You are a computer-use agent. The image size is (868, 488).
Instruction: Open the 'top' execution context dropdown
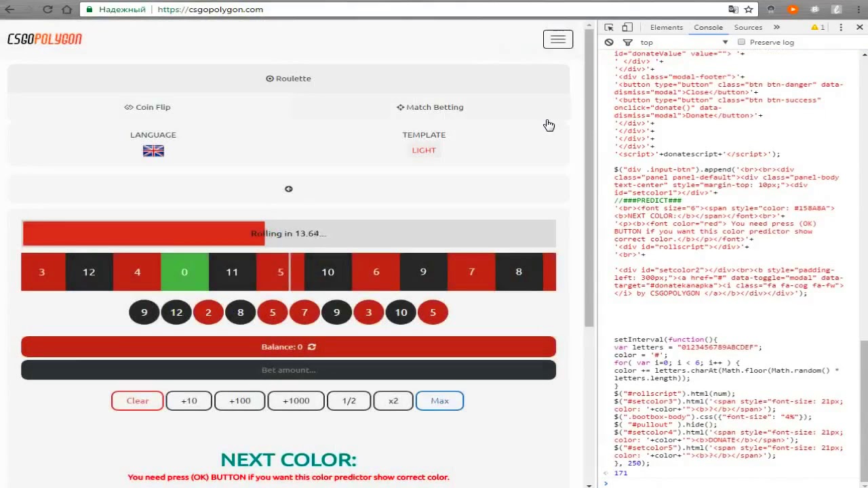tap(684, 42)
